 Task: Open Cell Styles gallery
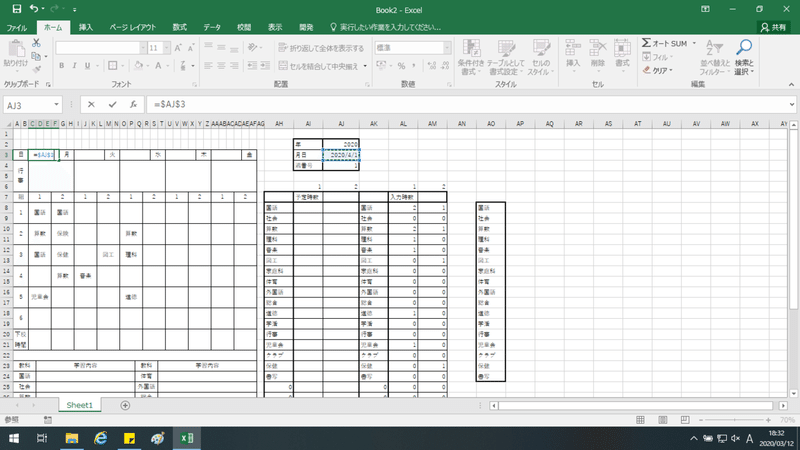tap(541, 58)
